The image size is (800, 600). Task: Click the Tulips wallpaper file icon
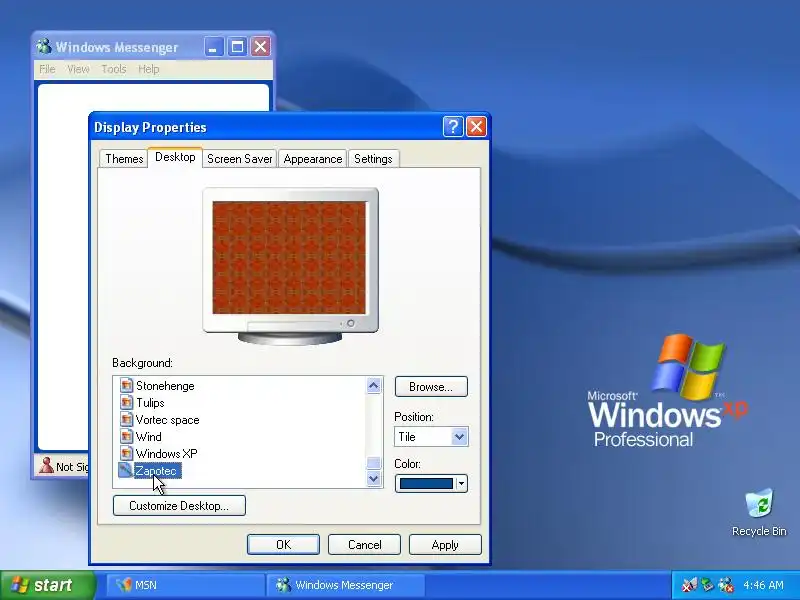click(x=126, y=403)
